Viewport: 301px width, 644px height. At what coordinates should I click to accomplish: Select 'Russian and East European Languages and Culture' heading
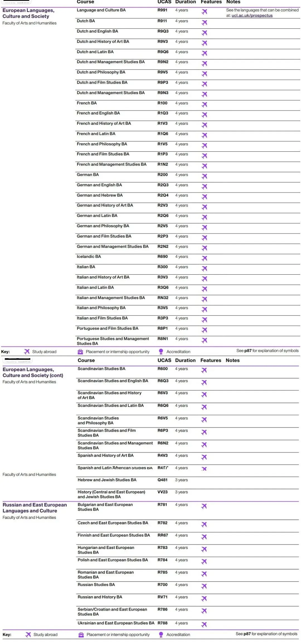(35, 508)
